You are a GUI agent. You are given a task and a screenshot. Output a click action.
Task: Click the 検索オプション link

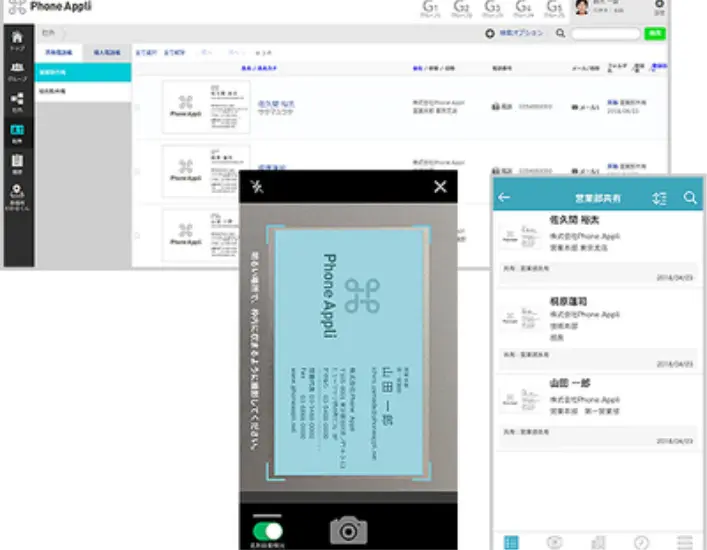tap(521, 33)
